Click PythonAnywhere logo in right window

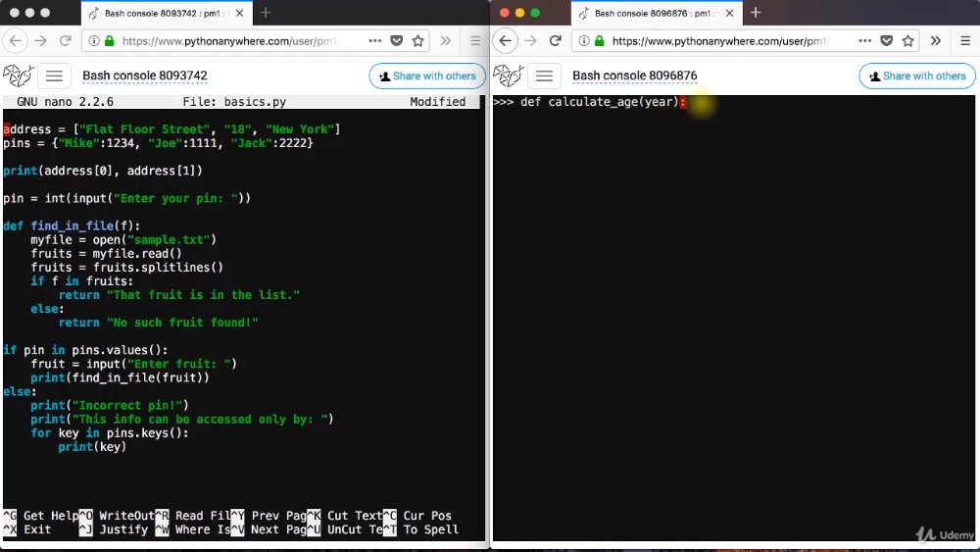[x=508, y=75]
